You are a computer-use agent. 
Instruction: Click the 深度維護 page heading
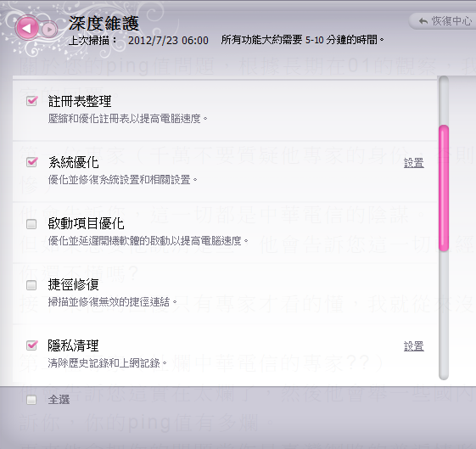click(x=104, y=24)
